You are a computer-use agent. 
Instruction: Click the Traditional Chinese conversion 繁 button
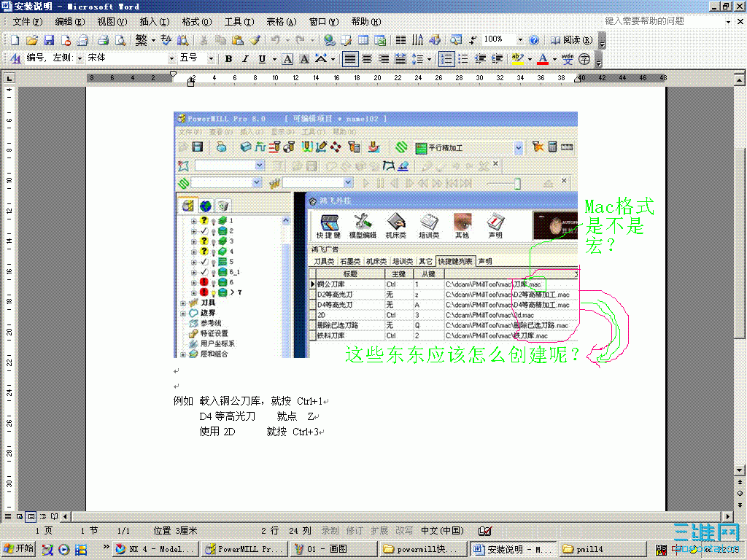(x=141, y=41)
